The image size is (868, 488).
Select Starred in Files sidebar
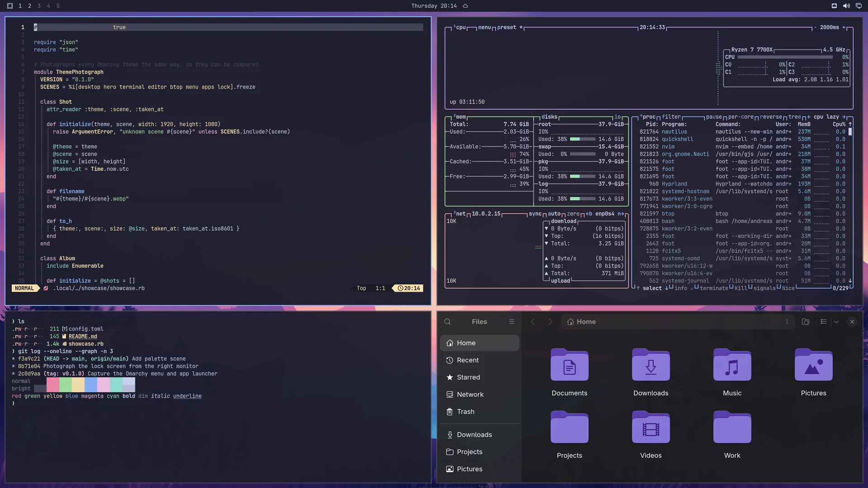[x=480, y=377]
